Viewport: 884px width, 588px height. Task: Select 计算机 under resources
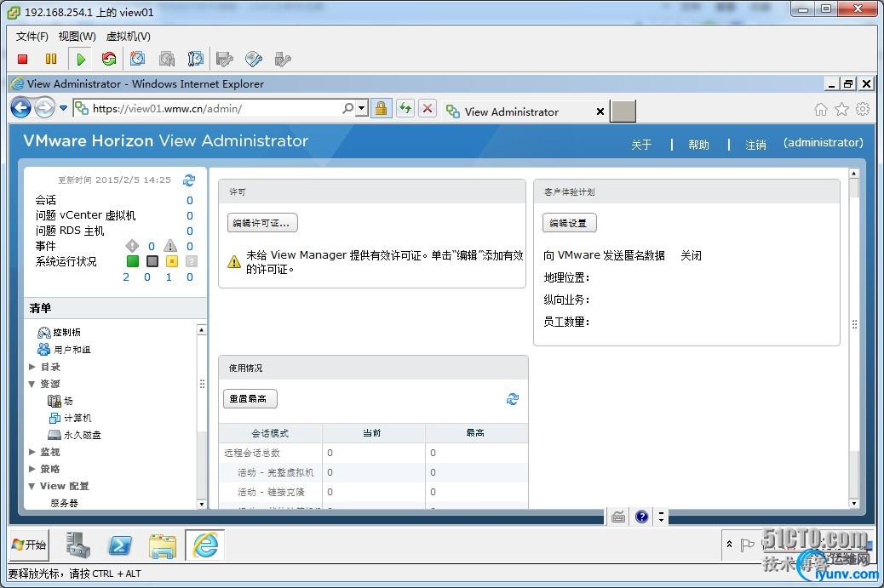71,418
